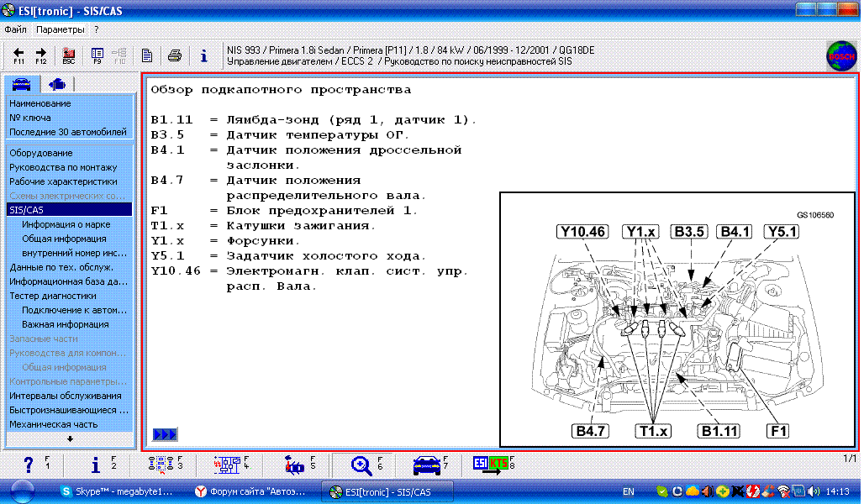Viewport: 864px width, 504px height.
Task: Click the F3 vehicle chassis icon
Action: point(161,465)
